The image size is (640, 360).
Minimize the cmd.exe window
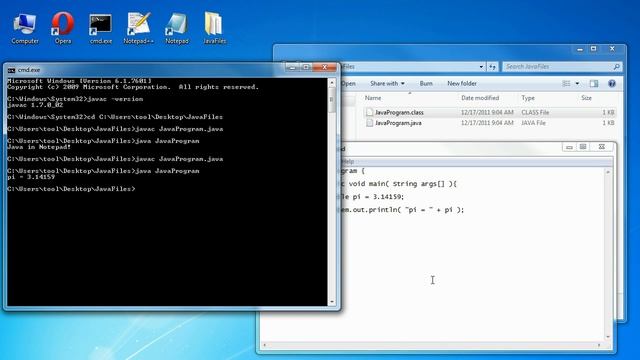click(x=292, y=67)
